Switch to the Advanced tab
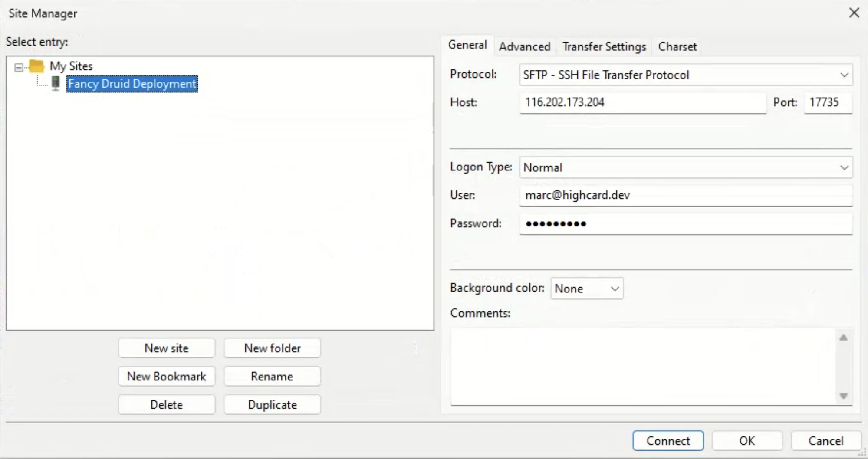 [x=524, y=46]
